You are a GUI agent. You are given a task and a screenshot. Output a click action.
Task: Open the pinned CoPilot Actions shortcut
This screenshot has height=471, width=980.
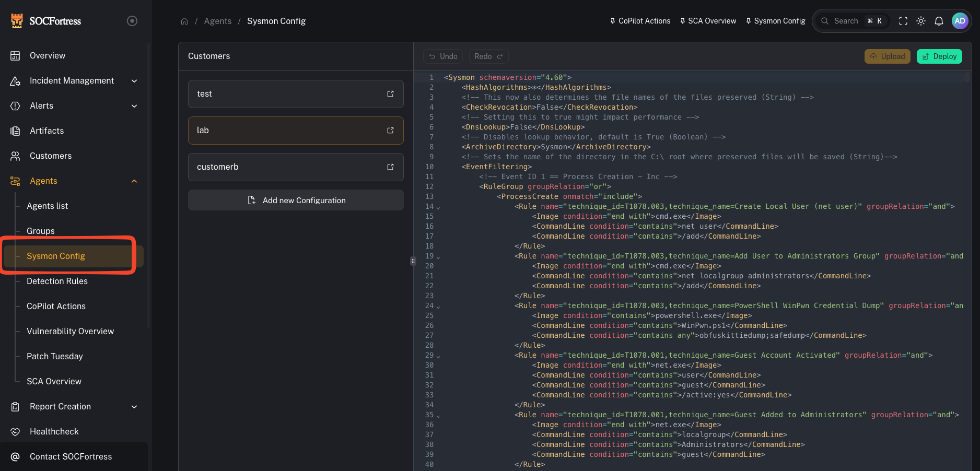point(639,21)
